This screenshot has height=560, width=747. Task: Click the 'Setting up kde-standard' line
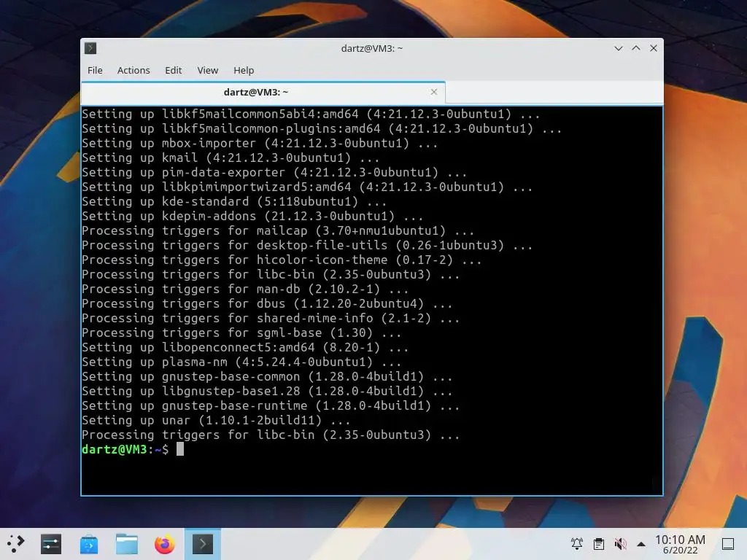pyautogui.click(x=234, y=201)
